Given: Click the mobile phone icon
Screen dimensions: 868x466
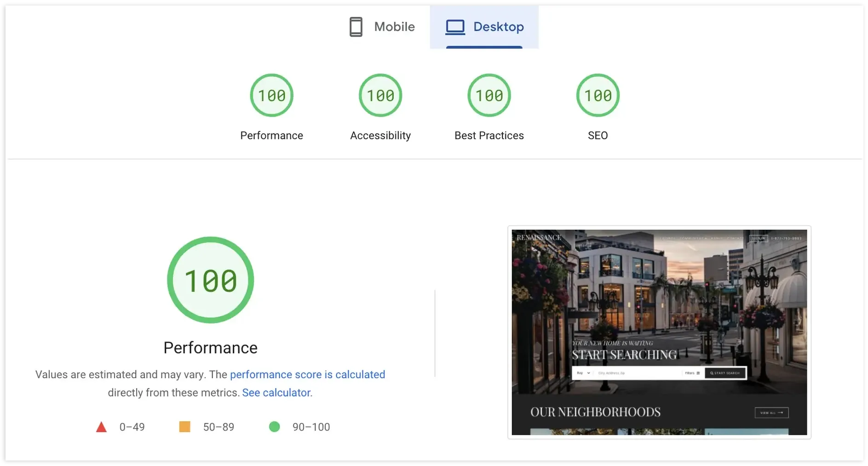Looking at the screenshot, I should click(x=356, y=27).
